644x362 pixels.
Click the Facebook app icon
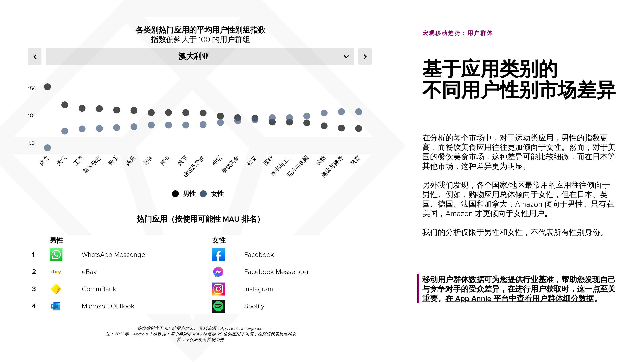point(218,255)
